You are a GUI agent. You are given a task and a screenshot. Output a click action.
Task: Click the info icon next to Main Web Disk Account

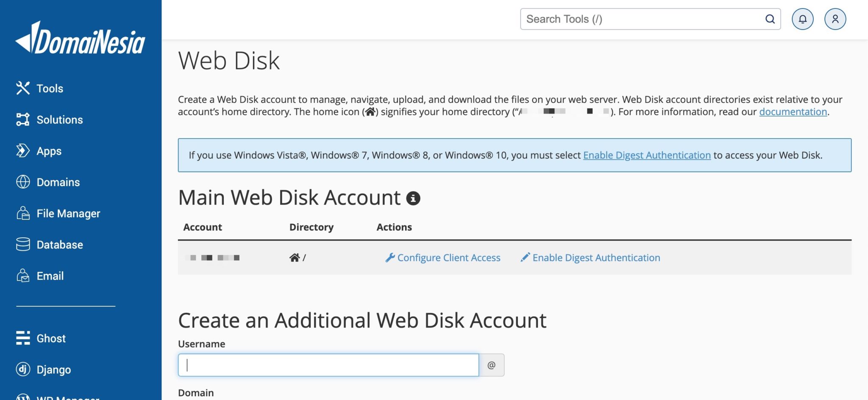[414, 198]
